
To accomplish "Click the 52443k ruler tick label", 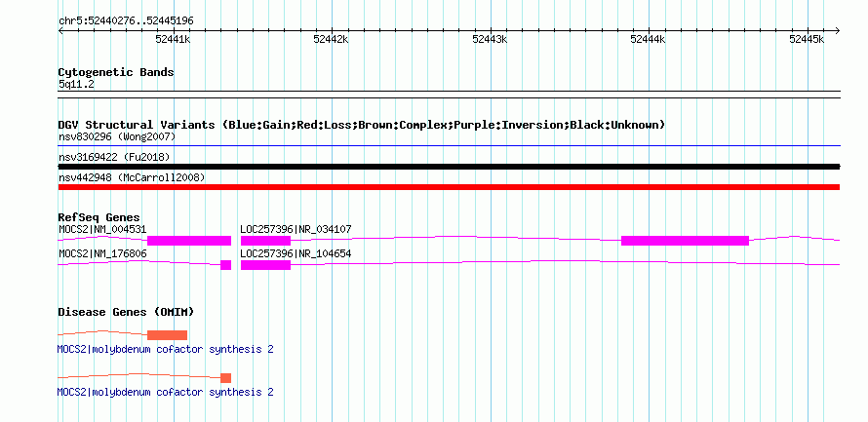I will (490, 39).
